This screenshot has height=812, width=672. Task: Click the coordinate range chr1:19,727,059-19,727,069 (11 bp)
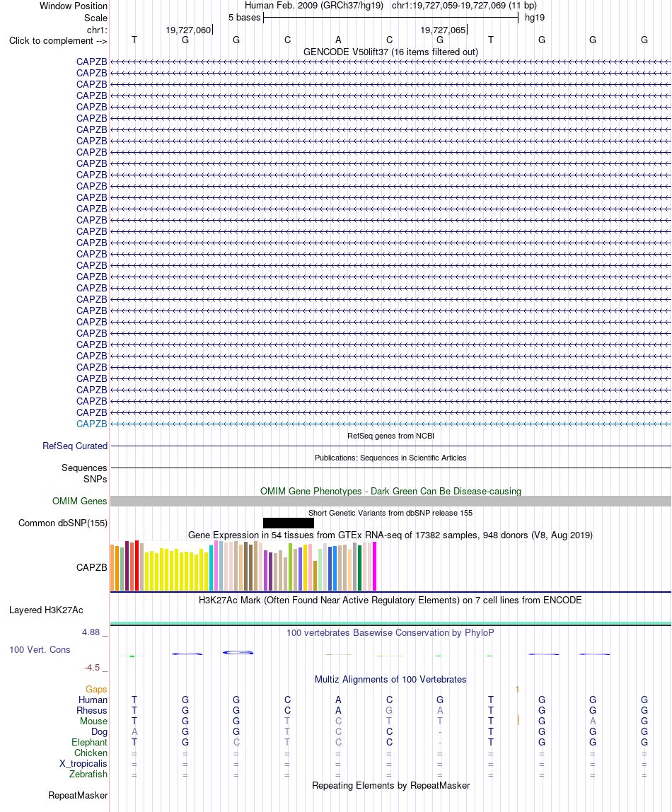[x=464, y=6]
